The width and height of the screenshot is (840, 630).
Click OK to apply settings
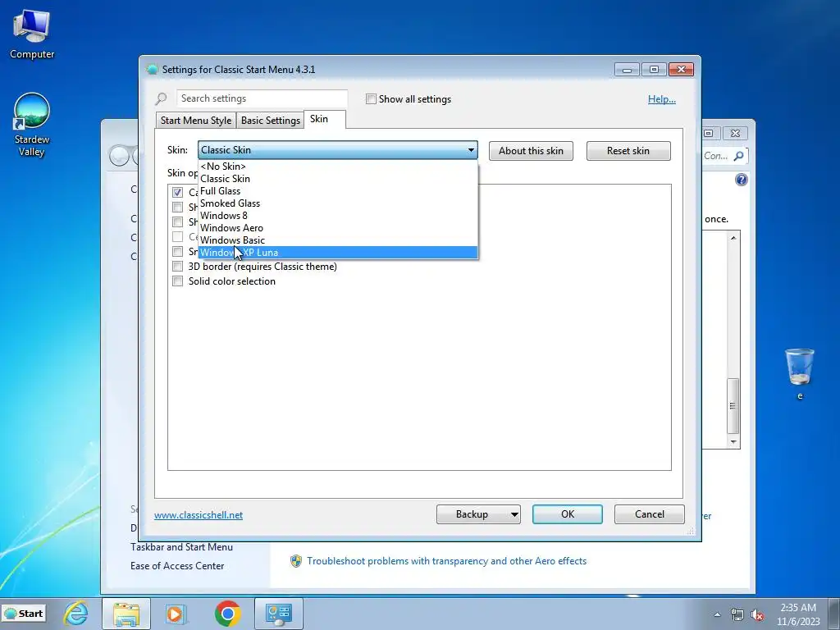point(568,514)
